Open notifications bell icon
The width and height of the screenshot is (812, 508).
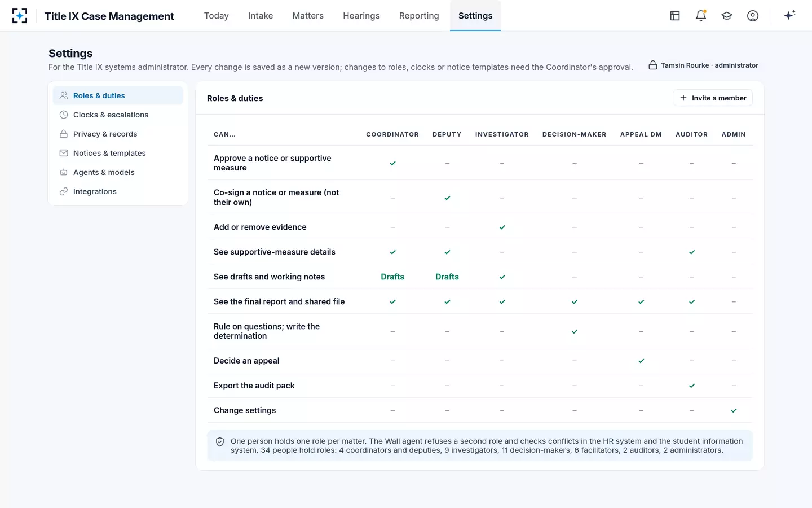coord(701,16)
